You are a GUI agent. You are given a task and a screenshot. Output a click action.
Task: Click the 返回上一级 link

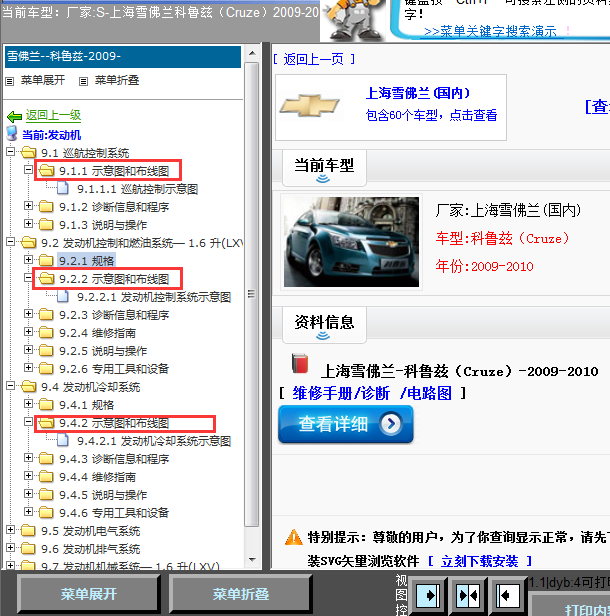pyautogui.click(x=53, y=116)
